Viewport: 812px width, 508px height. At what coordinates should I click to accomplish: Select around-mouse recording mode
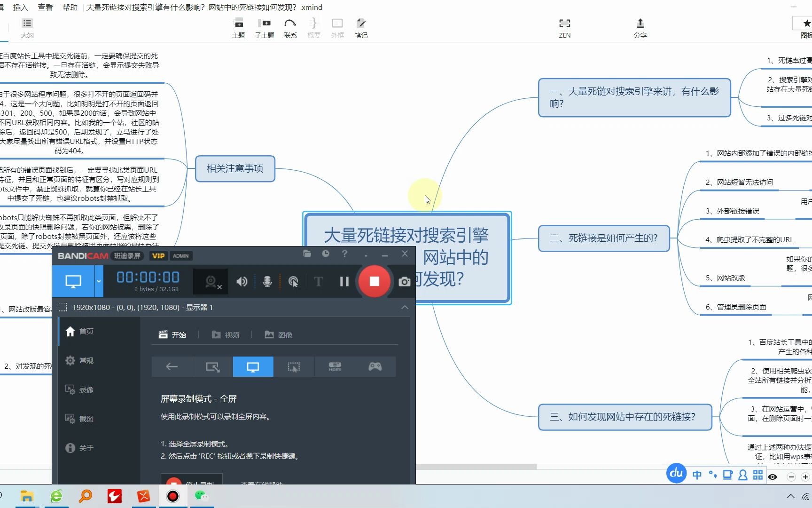(x=294, y=366)
